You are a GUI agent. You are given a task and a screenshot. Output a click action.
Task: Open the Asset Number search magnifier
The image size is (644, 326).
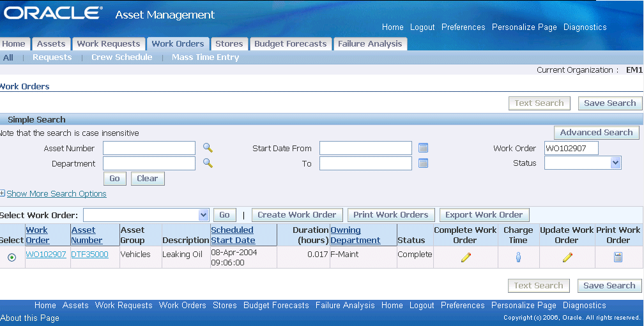[x=208, y=147]
